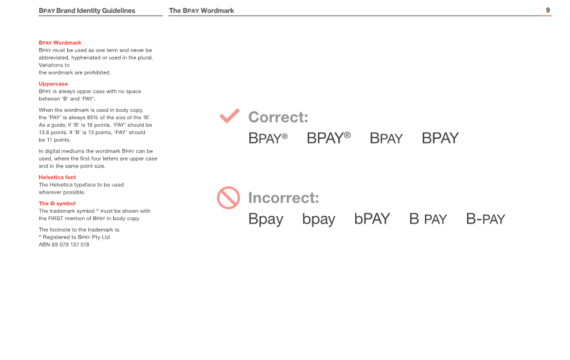Click the incorrect 'Bpay' example
Screen dimensions: 570x360
coord(266,219)
